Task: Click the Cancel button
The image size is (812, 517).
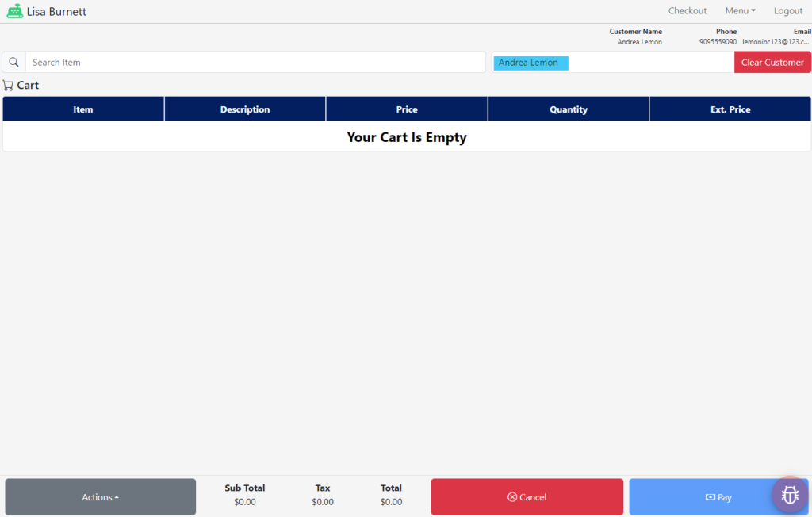Action: pos(527,497)
